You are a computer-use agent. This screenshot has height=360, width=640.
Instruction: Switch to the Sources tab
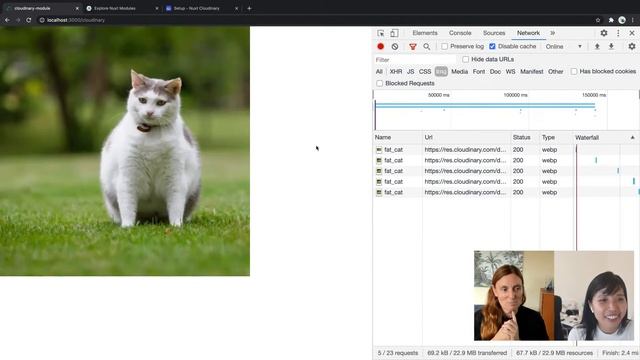coord(494,33)
